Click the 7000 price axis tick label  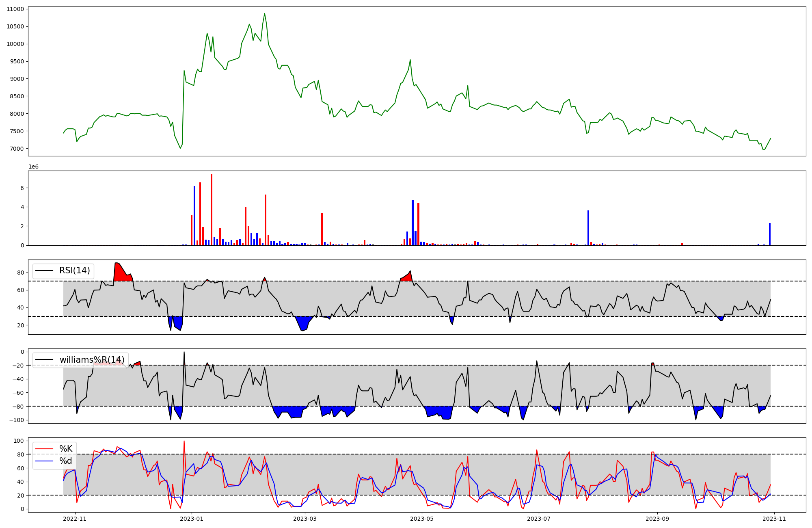tap(17, 149)
